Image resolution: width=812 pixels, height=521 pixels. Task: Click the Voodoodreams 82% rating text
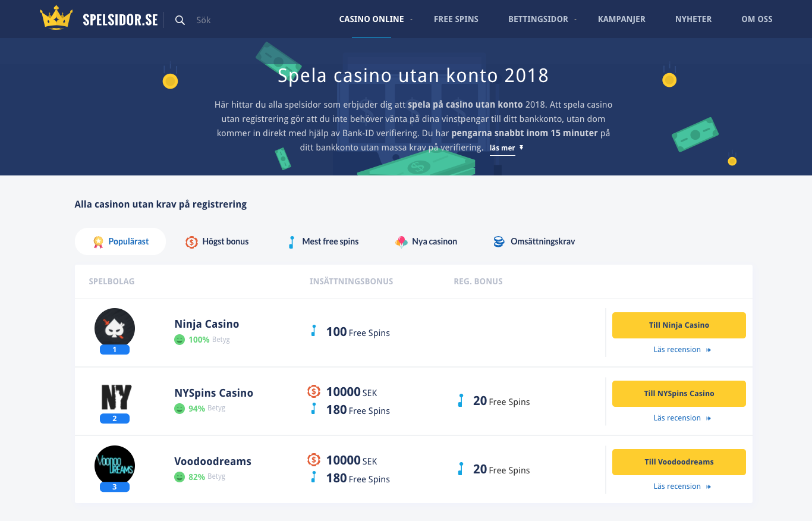197,477
